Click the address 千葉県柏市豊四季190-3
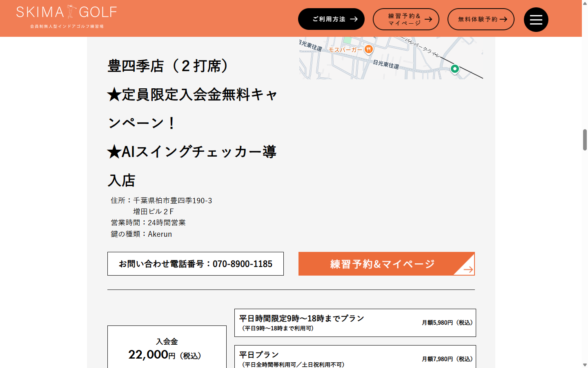The width and height of the screenshot is (588, 368). click(173, 200)
